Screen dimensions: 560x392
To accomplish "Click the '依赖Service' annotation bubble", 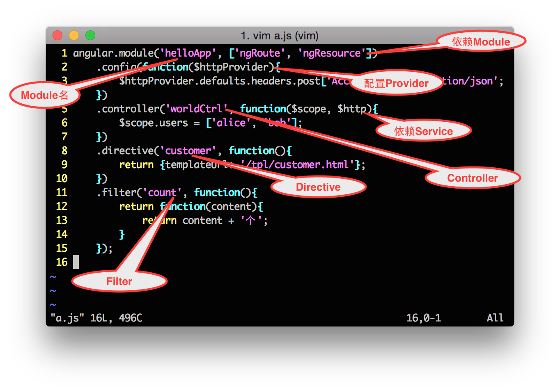I will click(423, 131).
